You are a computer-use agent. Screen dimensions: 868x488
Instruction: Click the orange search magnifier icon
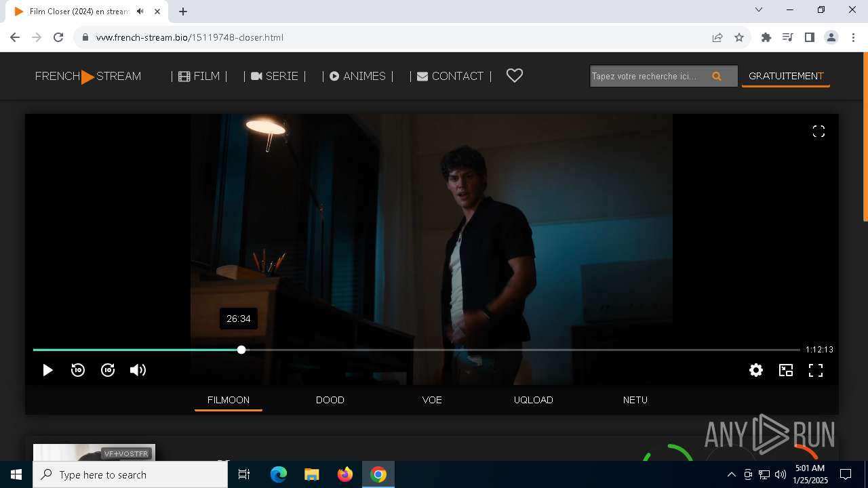(717, 76)
